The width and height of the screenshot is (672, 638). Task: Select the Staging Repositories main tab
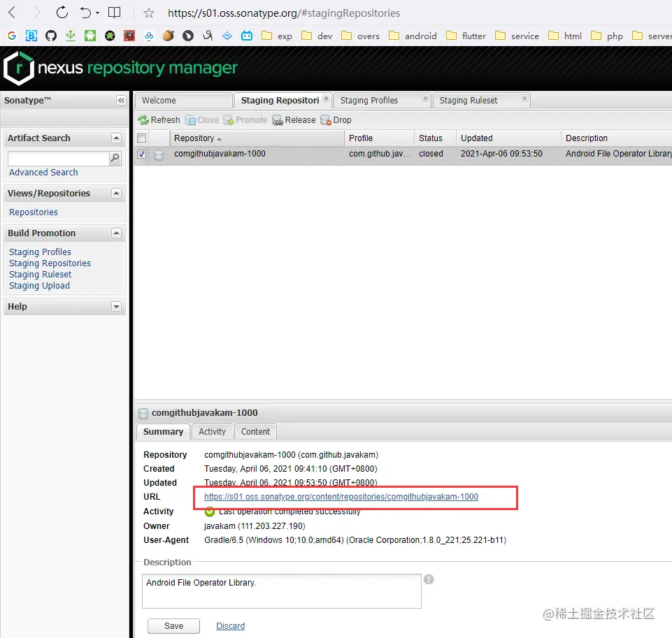point(280,100)
